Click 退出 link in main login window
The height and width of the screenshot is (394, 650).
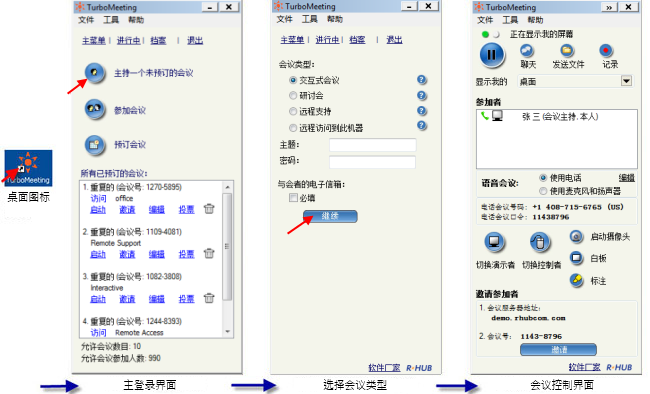tap(195, 41)
